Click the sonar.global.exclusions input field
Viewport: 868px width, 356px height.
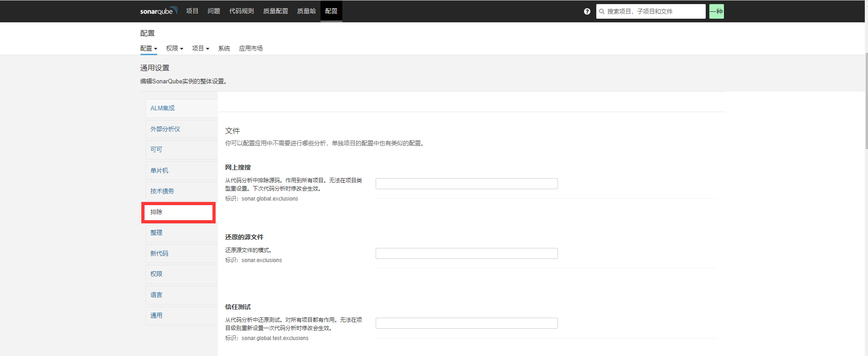pyautogui.click(x=466, y=184)
